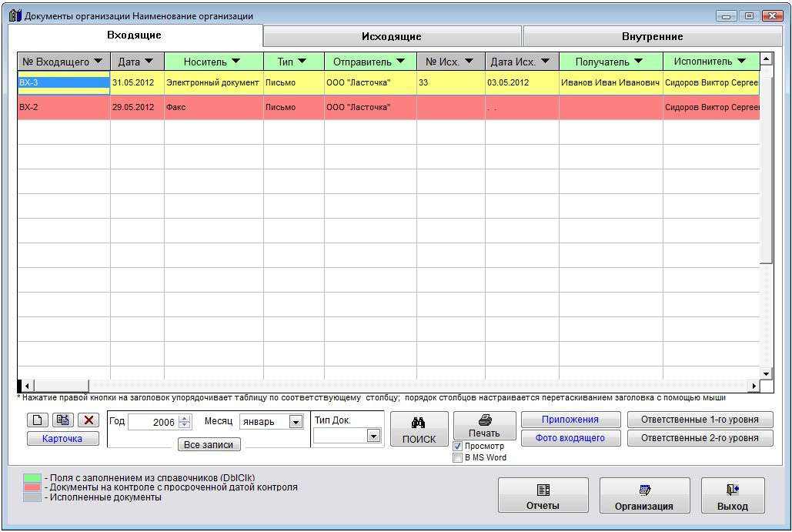This screenshot has height=532, width=792.
Task: Delete record with red X icon
Action: pyautogui.click(x=89, y=420)
